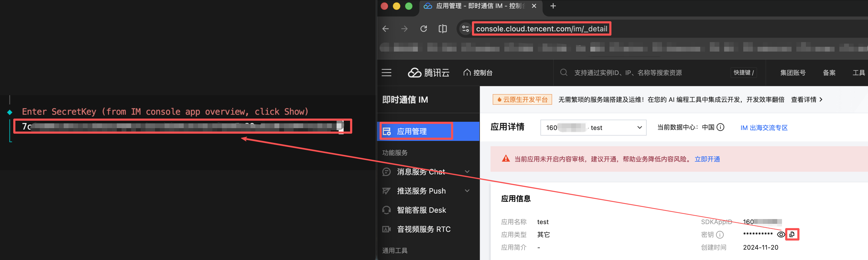Click the search magnifier icon

[x=564, y=72]
